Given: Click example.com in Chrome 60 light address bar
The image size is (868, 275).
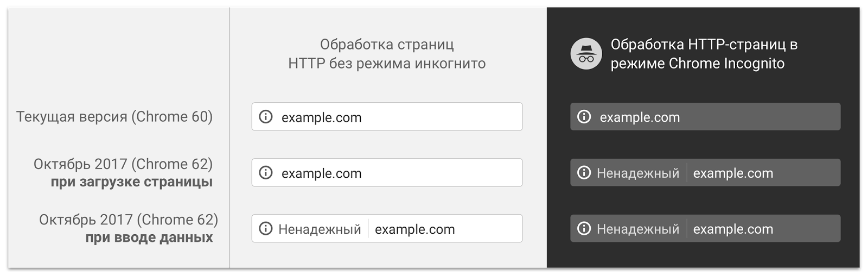Looking at the screenshot, I should click(x=321, y=117).
